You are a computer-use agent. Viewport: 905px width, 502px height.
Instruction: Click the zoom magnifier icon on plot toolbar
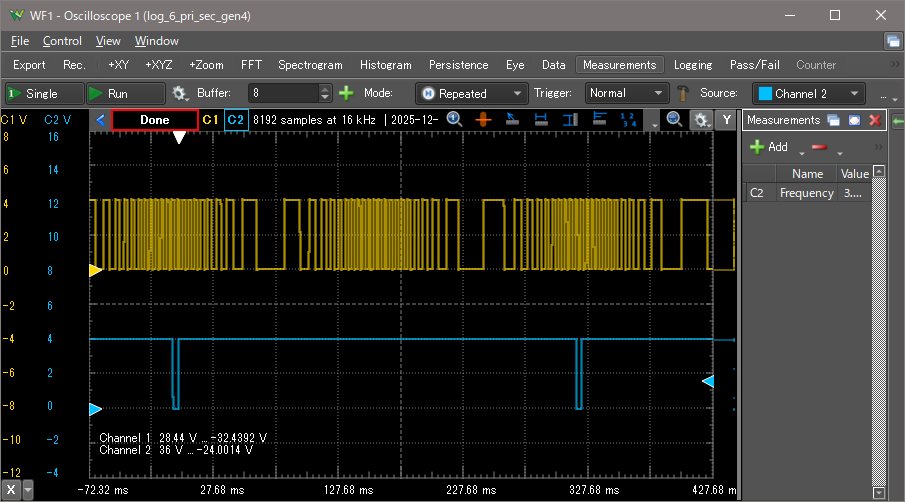(x=673, y=119)
